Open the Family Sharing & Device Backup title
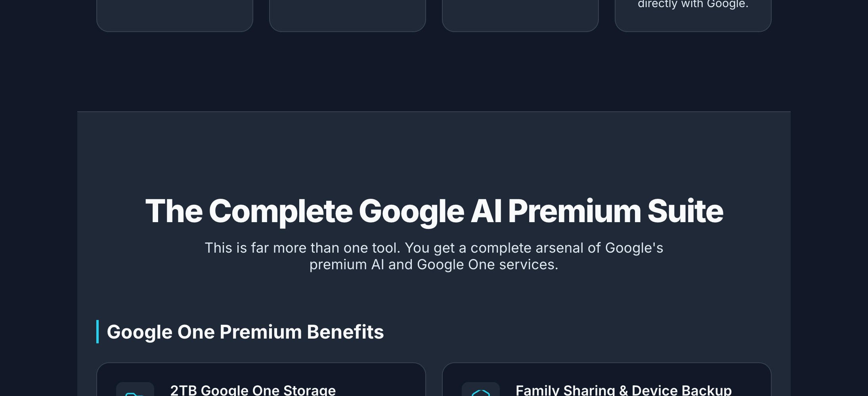The image size is (868, 396). pyautogui.click(x=623, y=390)
